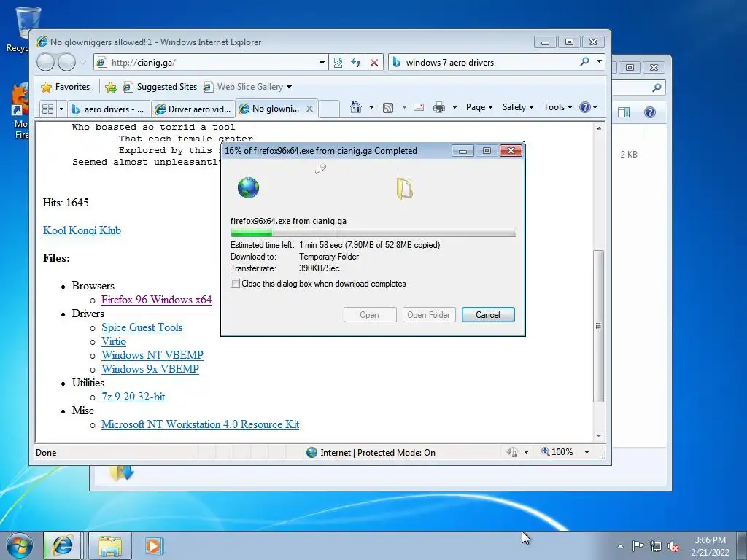Click the search icon in background Explorer window
Viewport: 747px width, 560px height.
click(x=657, y=87)
